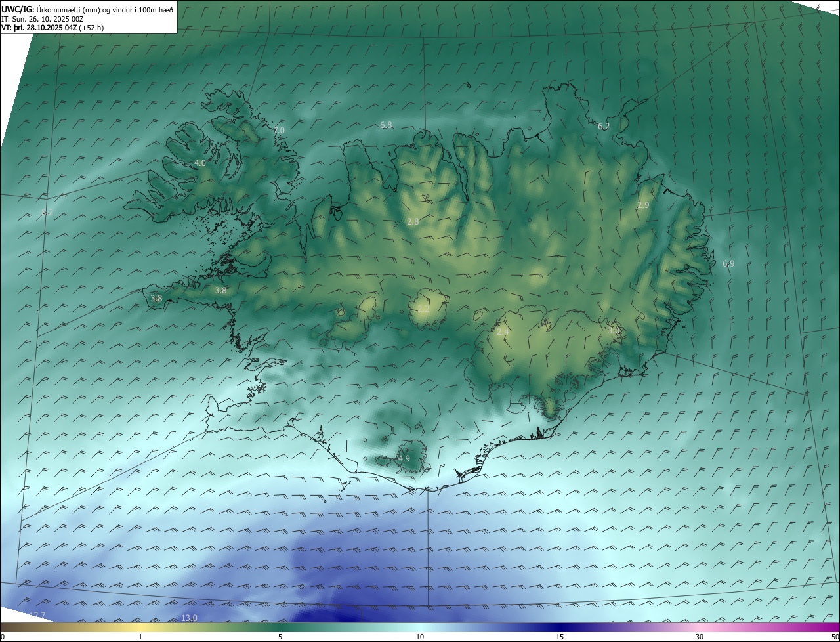This screenshot has height=642, width=840.
Task: Click the VT valid time line
Action: 52,28
